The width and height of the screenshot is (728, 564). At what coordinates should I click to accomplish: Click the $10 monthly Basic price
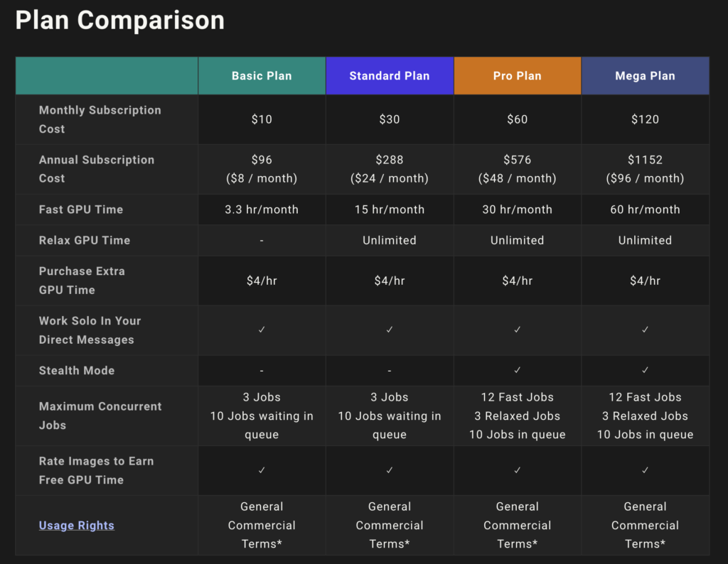(x=262, y=119)
